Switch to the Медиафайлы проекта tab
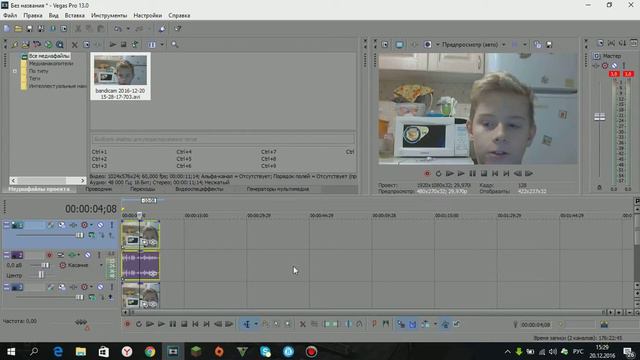This screenshot has height=360, width=640. (x=39, y=189)
